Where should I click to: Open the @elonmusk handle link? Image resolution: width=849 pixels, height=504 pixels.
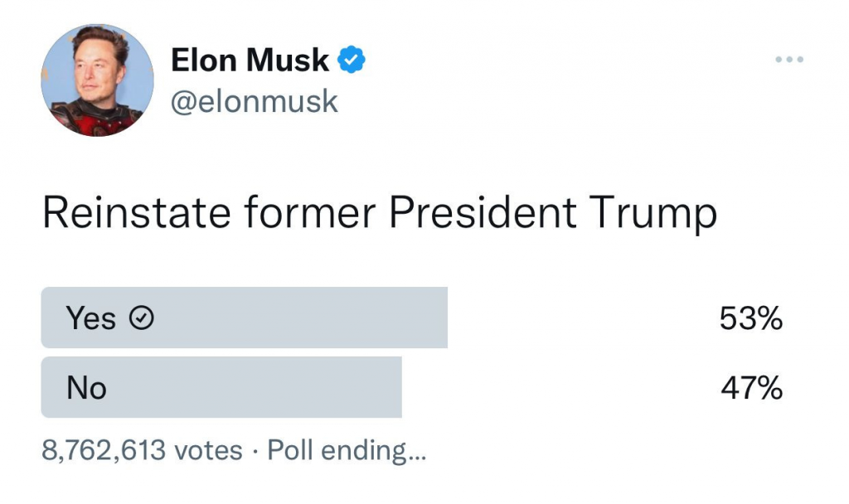[x=255, y=102]
